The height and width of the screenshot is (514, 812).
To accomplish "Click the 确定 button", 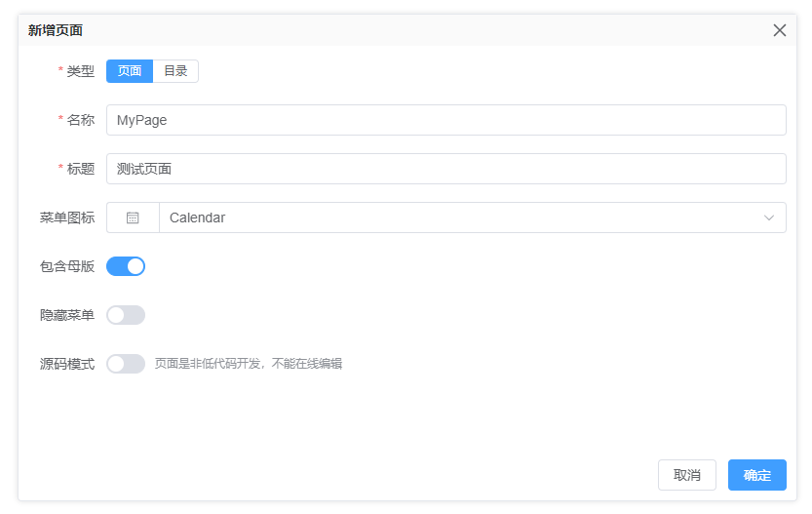I will coord(757,475).
